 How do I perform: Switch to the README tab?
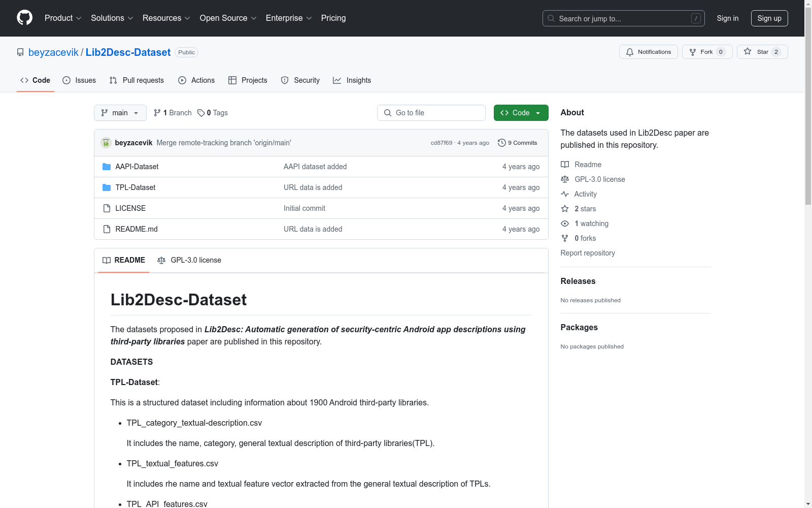(x=124, y=260)
